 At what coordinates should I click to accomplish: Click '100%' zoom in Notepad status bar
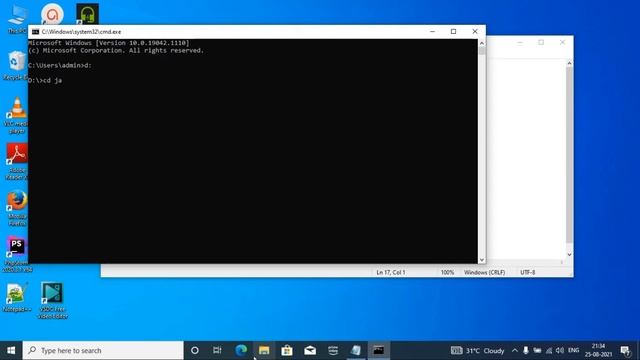click(447, 272)
